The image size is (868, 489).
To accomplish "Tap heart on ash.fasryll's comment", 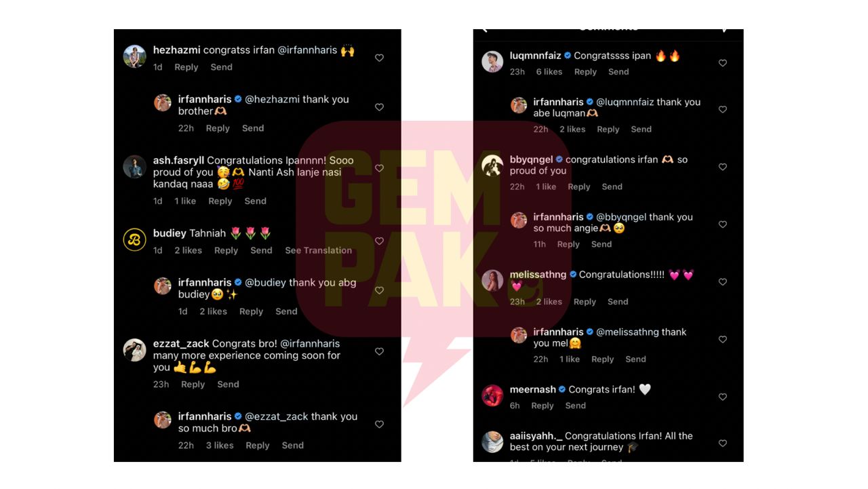I will [379, 168].
